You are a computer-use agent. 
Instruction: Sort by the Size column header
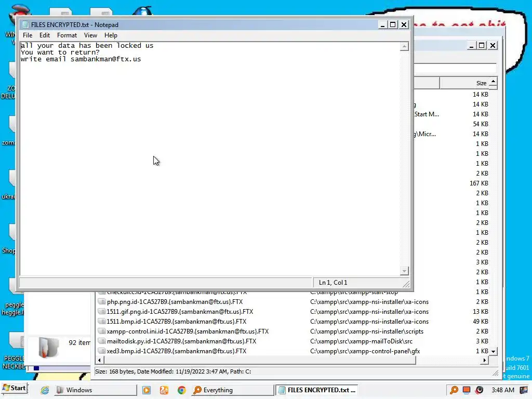(464, 83)
